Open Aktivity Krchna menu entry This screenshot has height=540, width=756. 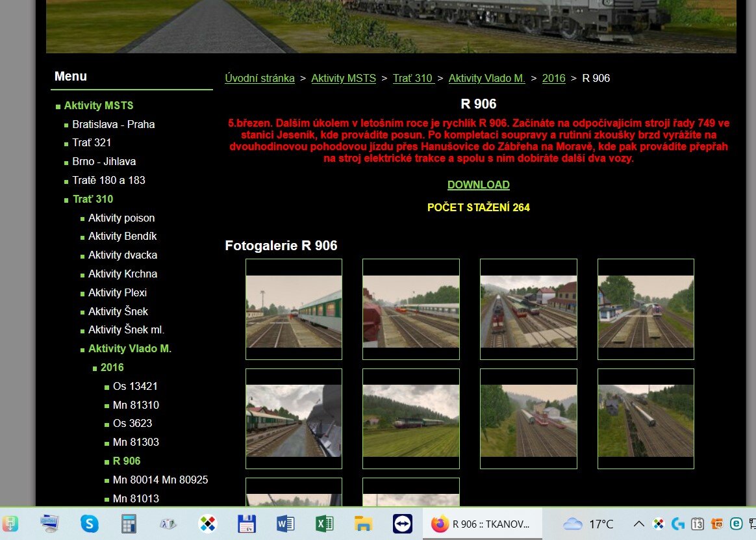pos(123,274)
